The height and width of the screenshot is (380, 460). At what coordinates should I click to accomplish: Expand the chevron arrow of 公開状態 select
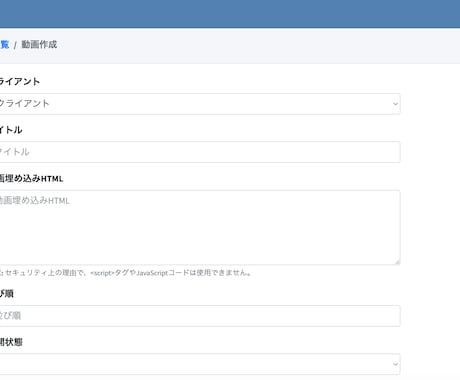(x=395, y=364)
